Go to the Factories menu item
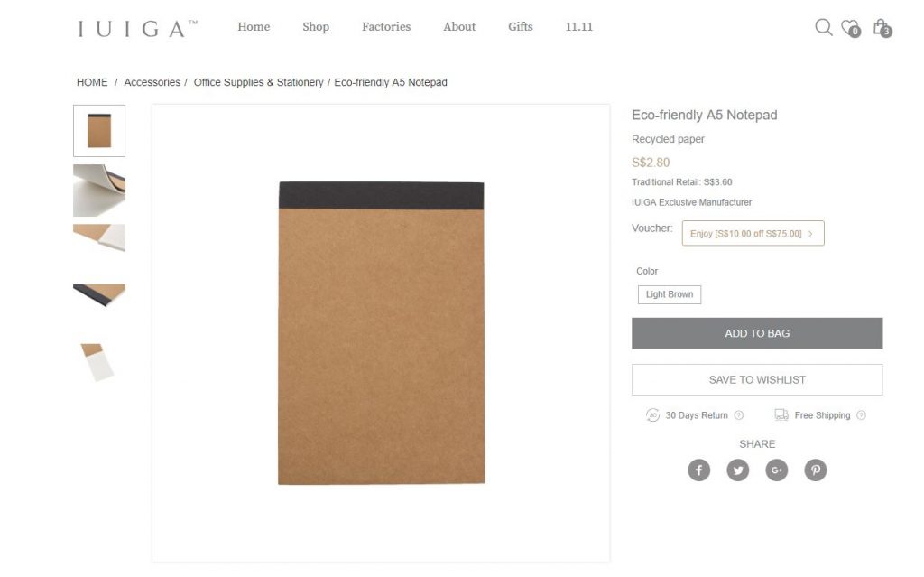This screenshot has width=924, height=577. (386, 27)
